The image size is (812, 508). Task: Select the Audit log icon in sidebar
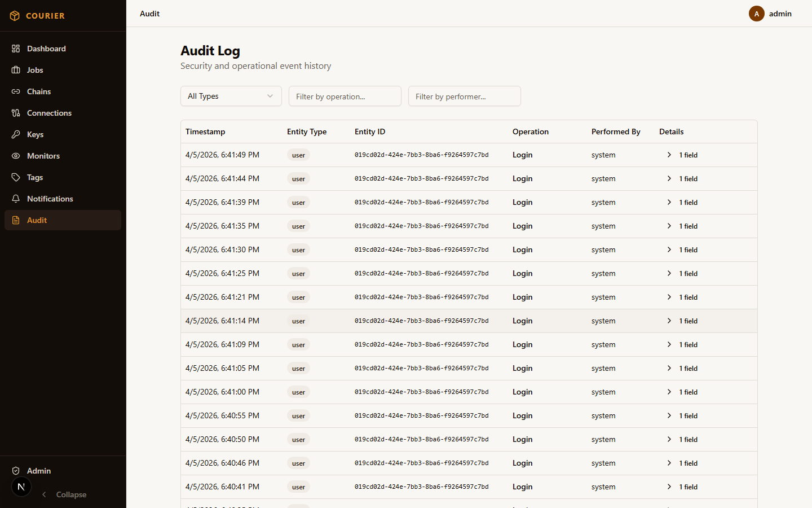click(15, 220)
